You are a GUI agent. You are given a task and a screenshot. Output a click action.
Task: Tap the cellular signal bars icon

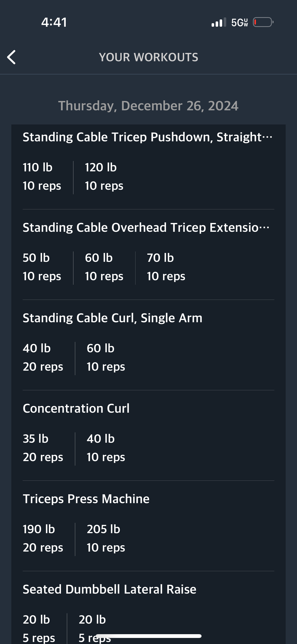[x=219, y=22]
